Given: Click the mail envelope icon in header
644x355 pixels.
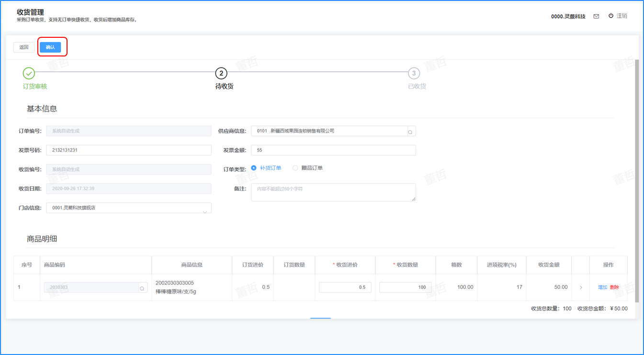Looking at the screenshot, I should click(596, 16).
